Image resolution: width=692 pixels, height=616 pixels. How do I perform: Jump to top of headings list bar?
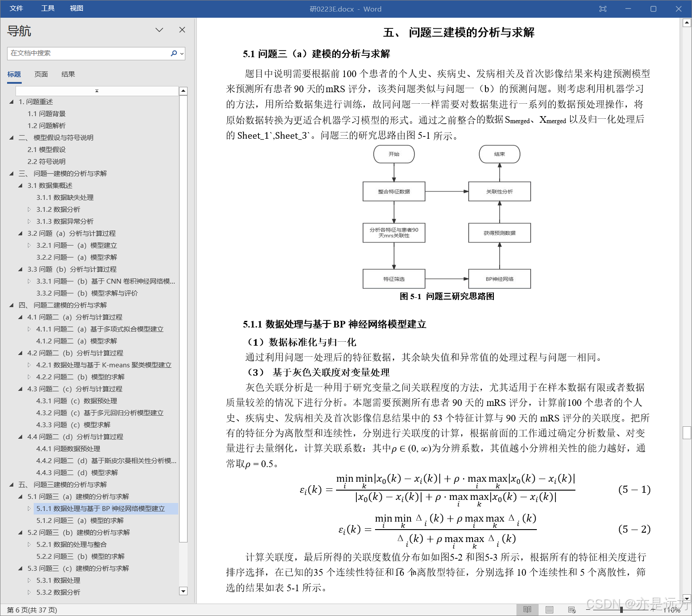point(97,91)
